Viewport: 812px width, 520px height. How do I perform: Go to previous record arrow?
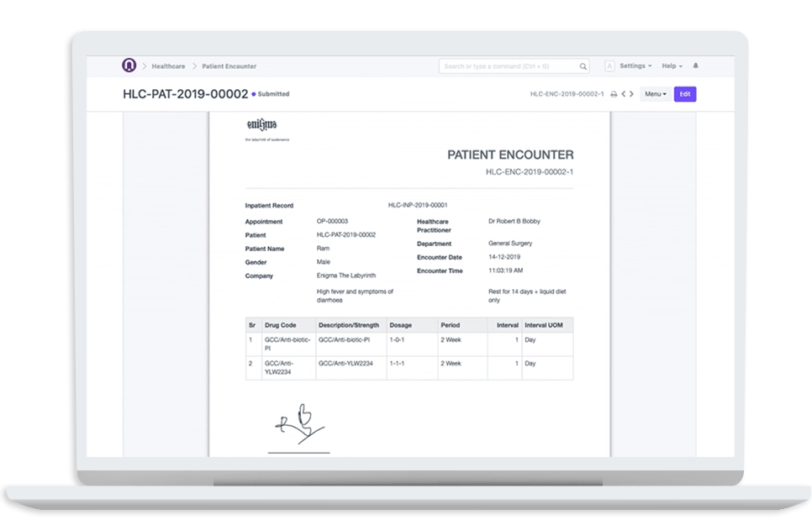(x=624, y=94)
